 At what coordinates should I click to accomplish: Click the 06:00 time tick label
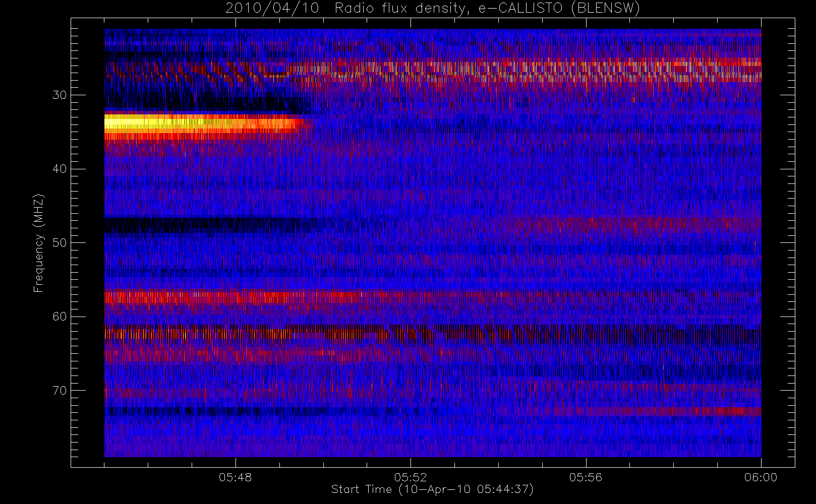click(x=761, y=477)
